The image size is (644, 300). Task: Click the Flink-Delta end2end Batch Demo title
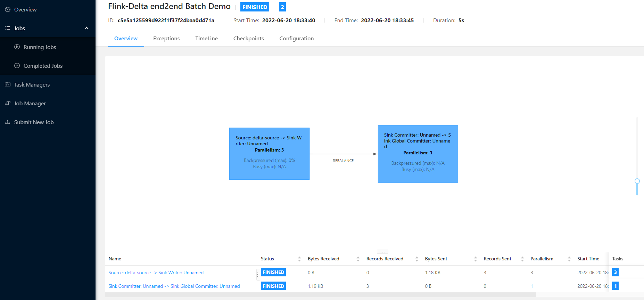tap(169, 6)
